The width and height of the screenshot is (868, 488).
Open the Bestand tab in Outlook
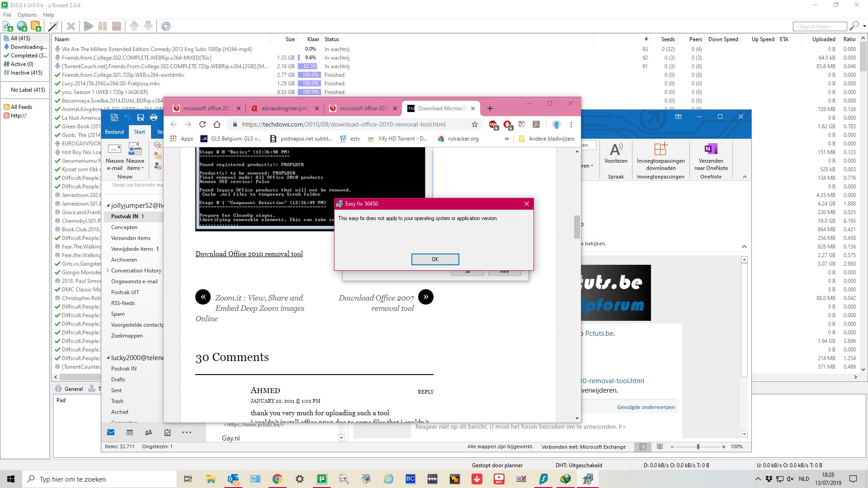click(x=114, y=132)
